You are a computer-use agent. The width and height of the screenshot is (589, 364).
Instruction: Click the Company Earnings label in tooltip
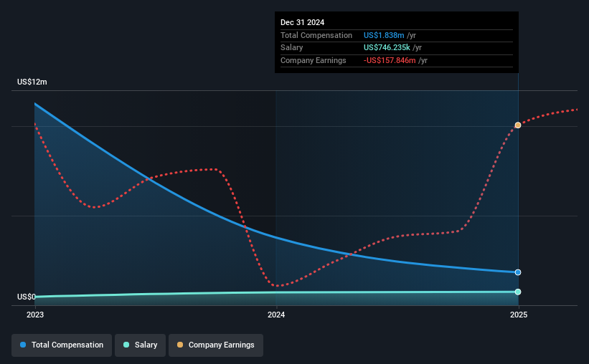tap(314, 60)
